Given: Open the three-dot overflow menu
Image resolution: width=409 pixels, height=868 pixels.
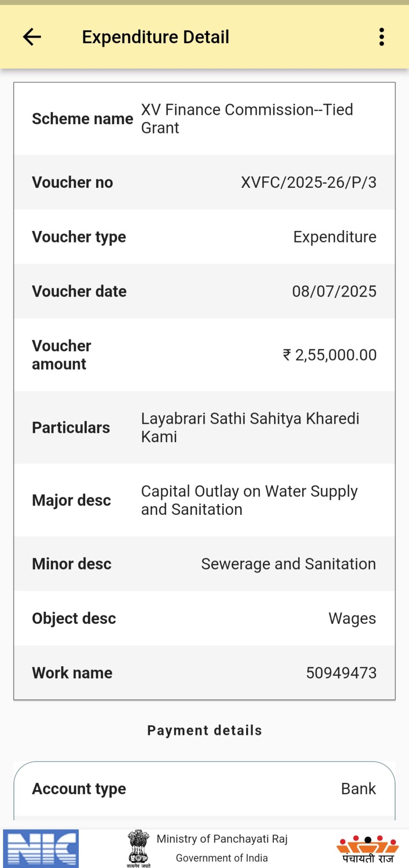Looking at the screenshot, I should (381, 37).
